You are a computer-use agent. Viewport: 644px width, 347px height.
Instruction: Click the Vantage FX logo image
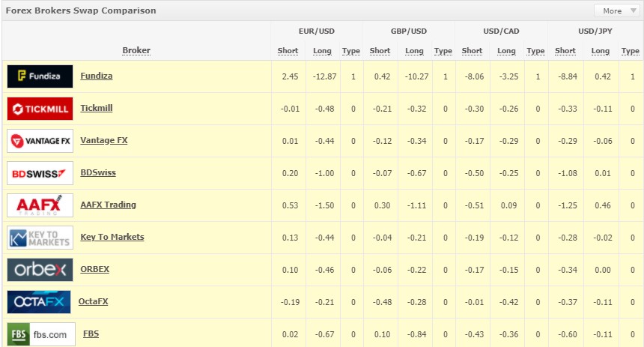coord(40,141)
